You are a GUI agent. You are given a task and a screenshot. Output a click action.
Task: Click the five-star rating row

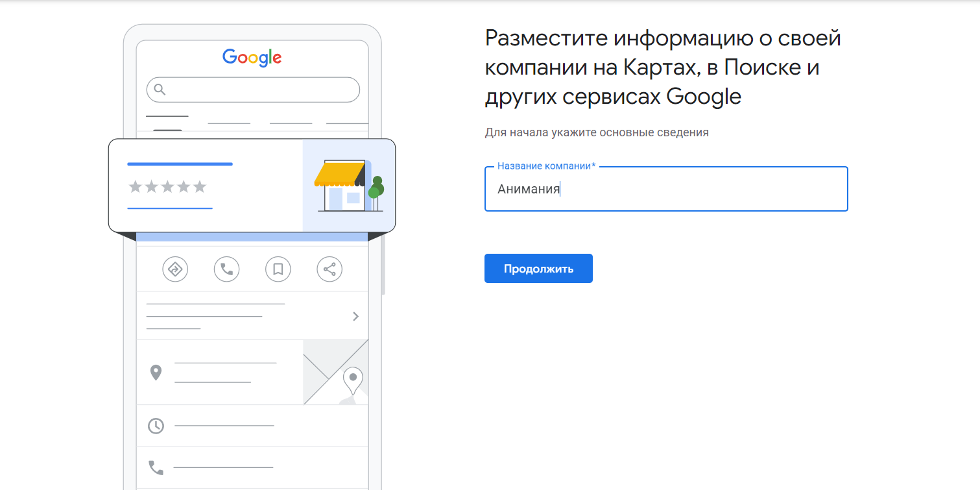[x=167, y=187]
